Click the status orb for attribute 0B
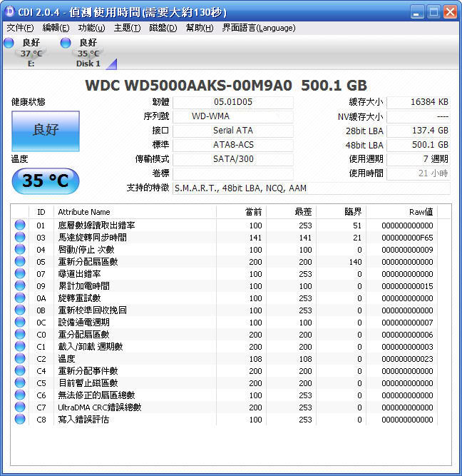 (20, 310)
